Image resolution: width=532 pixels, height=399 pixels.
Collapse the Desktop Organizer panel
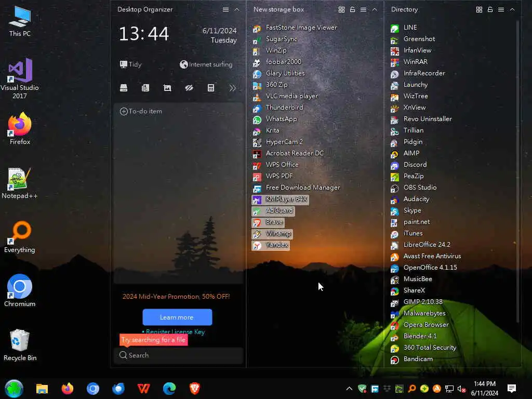237,9
